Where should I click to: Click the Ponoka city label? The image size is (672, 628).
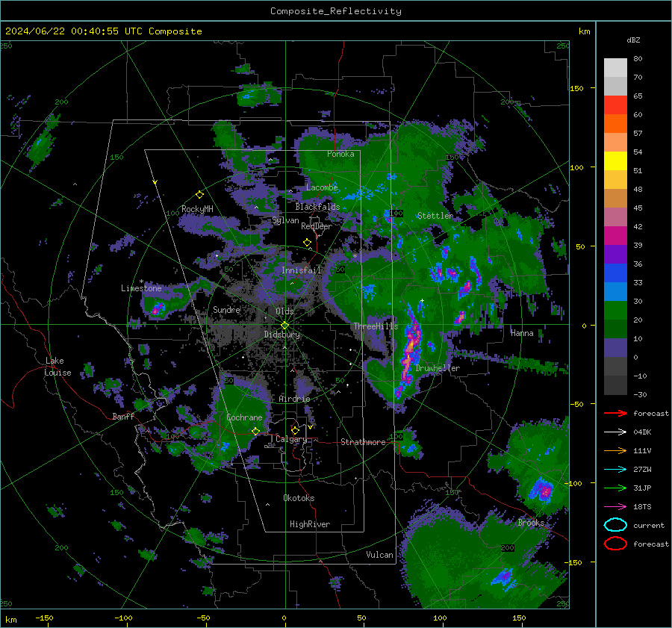(x=340, y=154)
